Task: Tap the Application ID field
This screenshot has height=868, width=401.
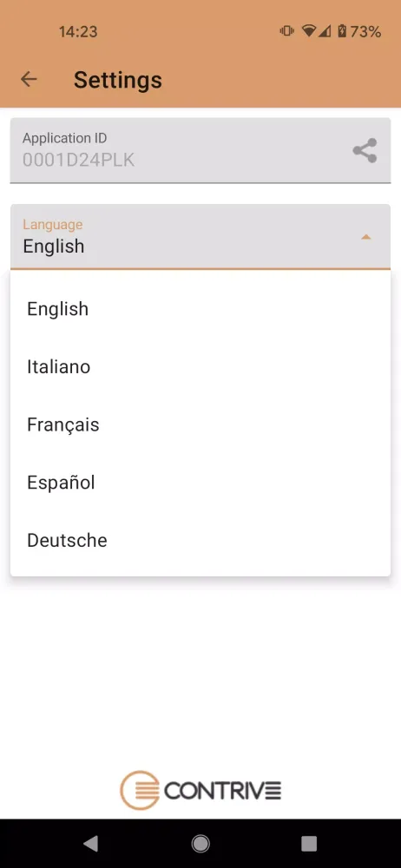Action: 200,150
